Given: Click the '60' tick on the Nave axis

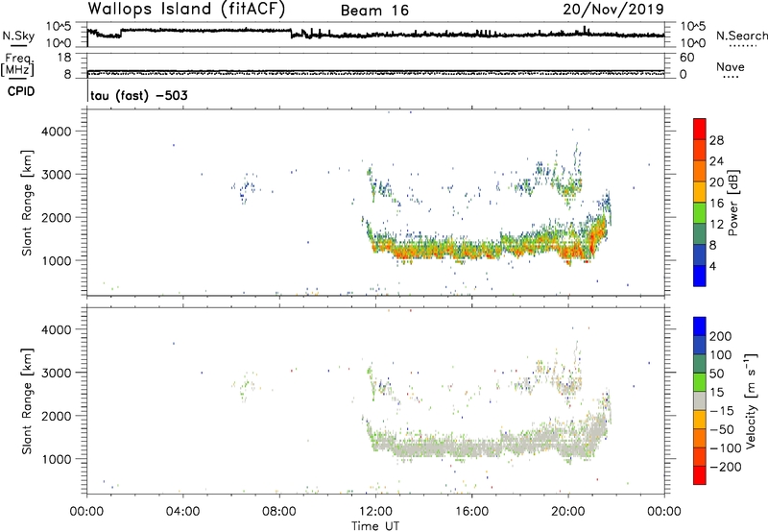Looking at the screenshot, I should 686,58.
